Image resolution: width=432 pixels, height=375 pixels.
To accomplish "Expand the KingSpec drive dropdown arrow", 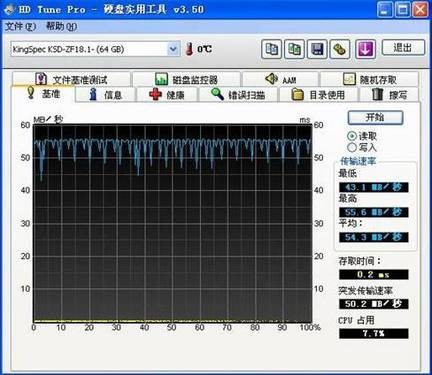I will coord(173,49).
